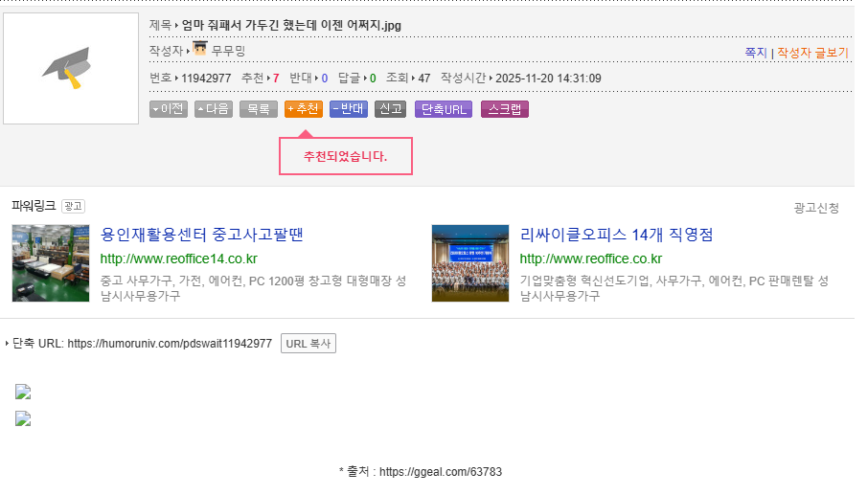Screen dimensions: 868x495
Task: Click the furniture warehouse ad thumbnail
Action: [x=51, y=263]
